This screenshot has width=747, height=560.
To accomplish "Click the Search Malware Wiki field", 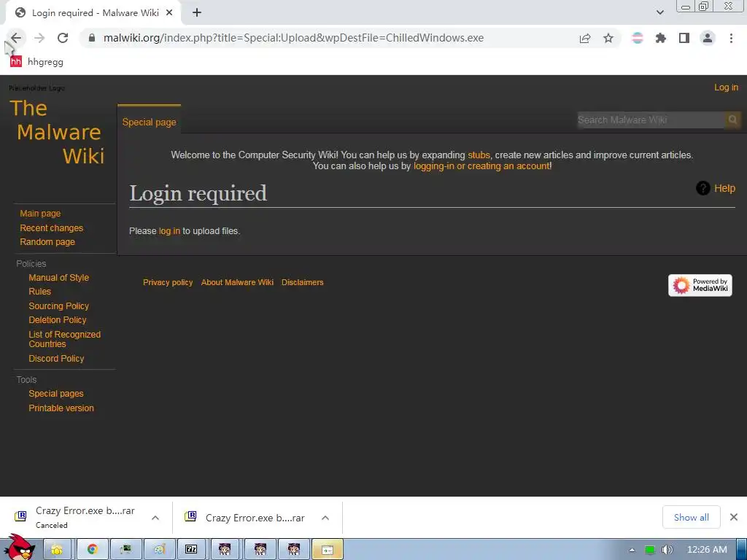I will pyautogui.click(x=651, y=120).
